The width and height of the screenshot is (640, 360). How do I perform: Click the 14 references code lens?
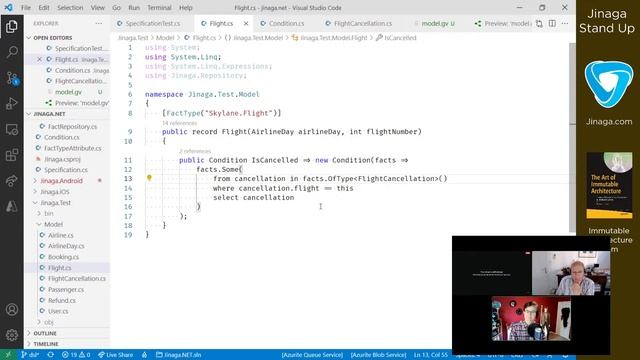(x=180, y=123)
